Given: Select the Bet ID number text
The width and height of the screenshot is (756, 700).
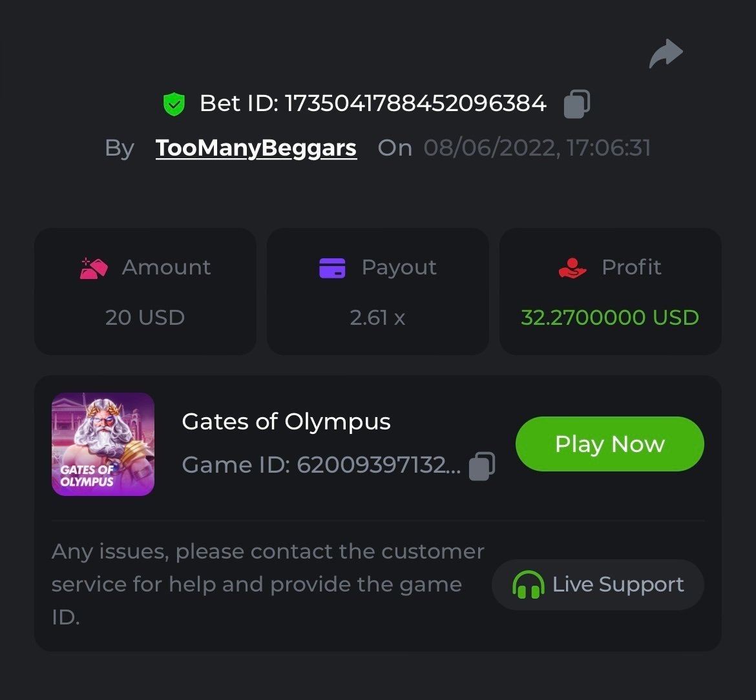Looking at the screenshot, I should [415, 104].
